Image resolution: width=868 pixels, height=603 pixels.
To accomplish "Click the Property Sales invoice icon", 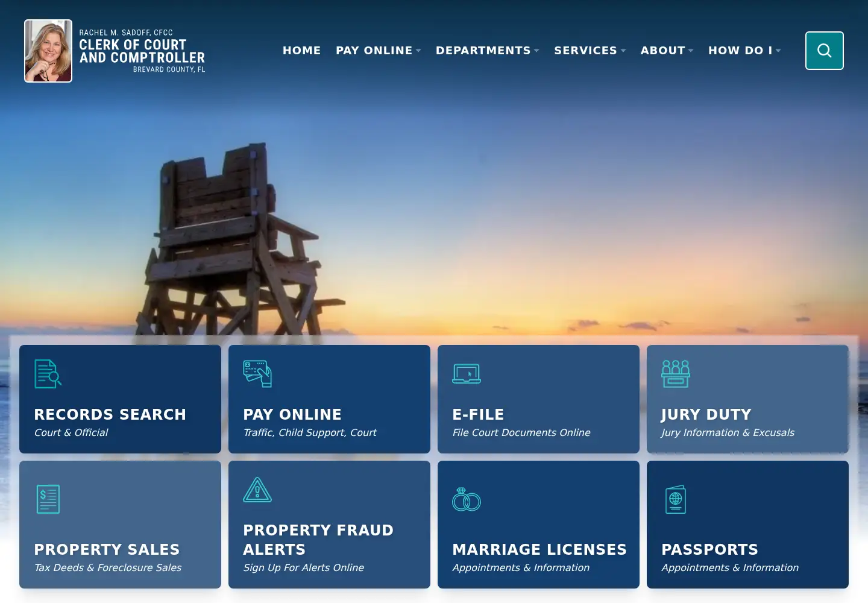I will (48, 499).
